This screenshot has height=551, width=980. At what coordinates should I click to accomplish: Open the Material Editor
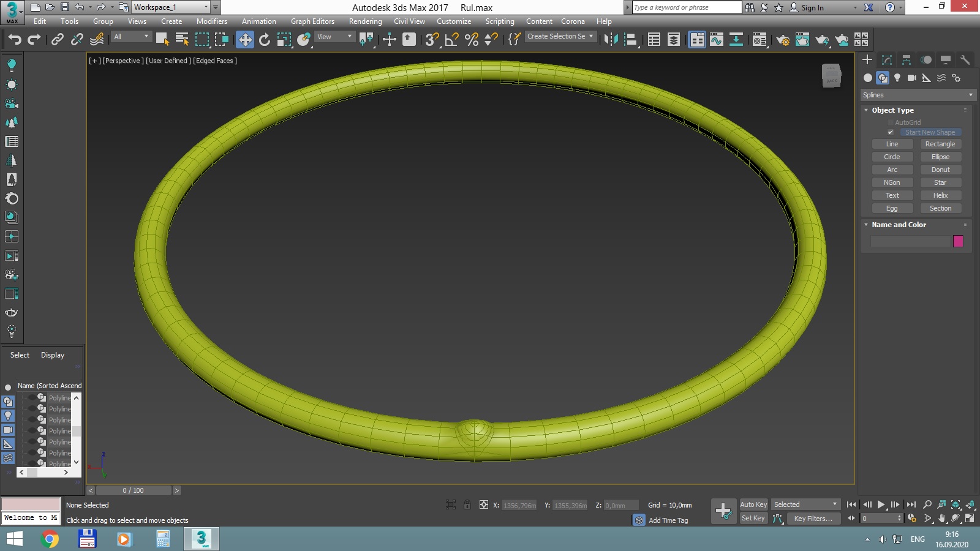(x=759, y=40)
